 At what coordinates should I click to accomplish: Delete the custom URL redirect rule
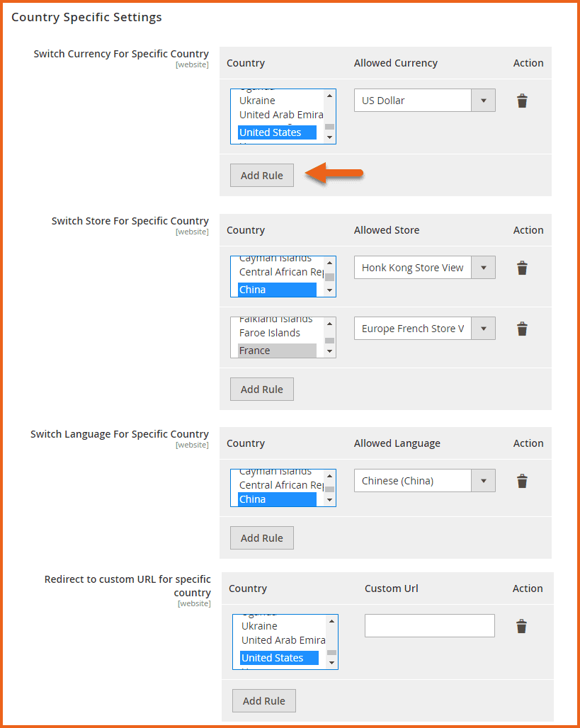coord(521,626)
